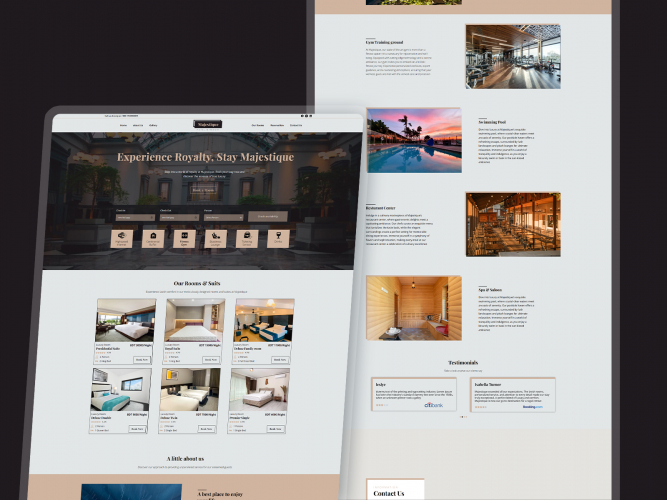Expand the Person select dropdown
The image size is (667, 500).
(x=223, y=217)
